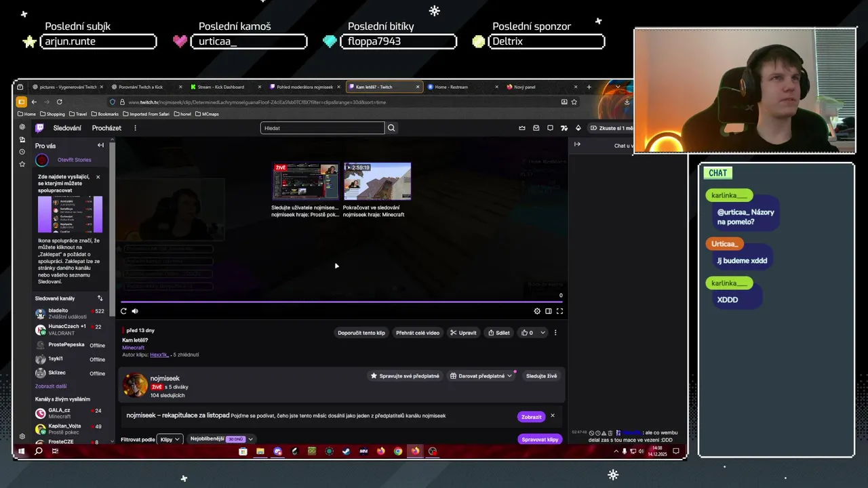Open the live nojmiseek stream thumbnail
The height and width of the screenshot is (488, 868).
(305, 181)
